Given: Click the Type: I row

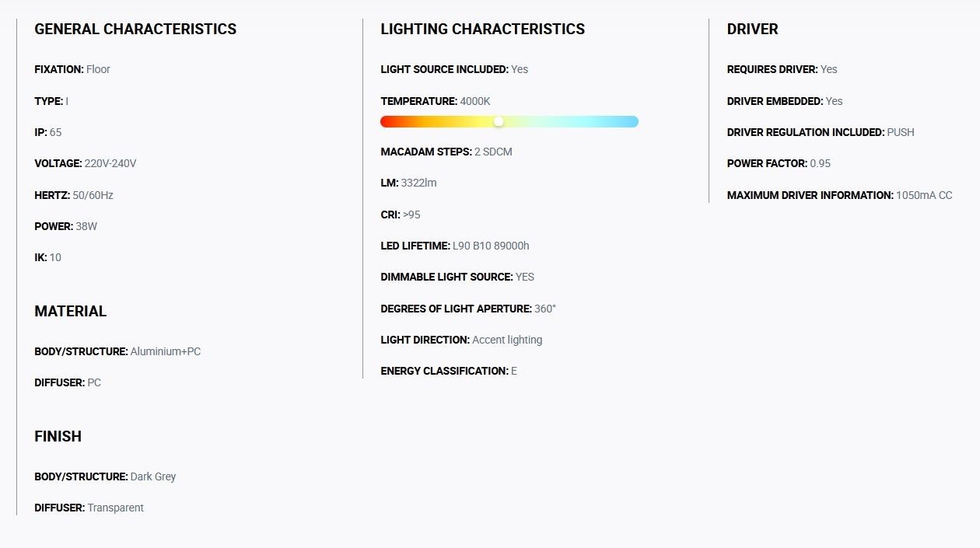Looking at the screenshot, I should click(51, 101).
